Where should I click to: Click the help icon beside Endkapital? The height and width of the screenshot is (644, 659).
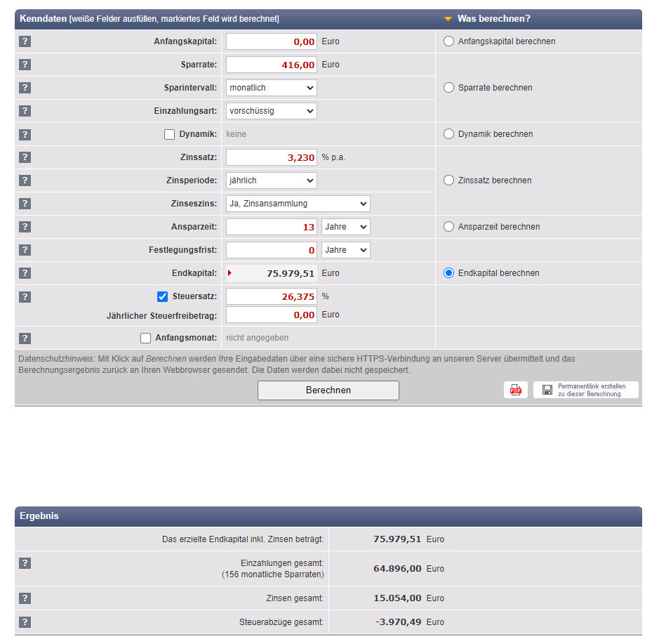pyautogui.click(x=25, y=273)
